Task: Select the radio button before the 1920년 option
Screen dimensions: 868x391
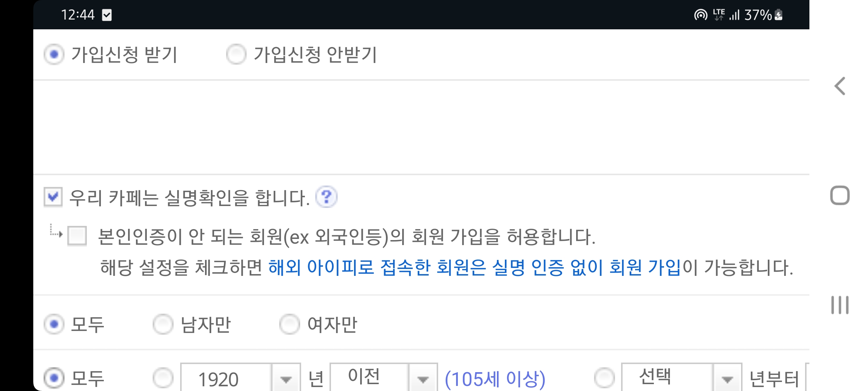Action: [163, 378]
